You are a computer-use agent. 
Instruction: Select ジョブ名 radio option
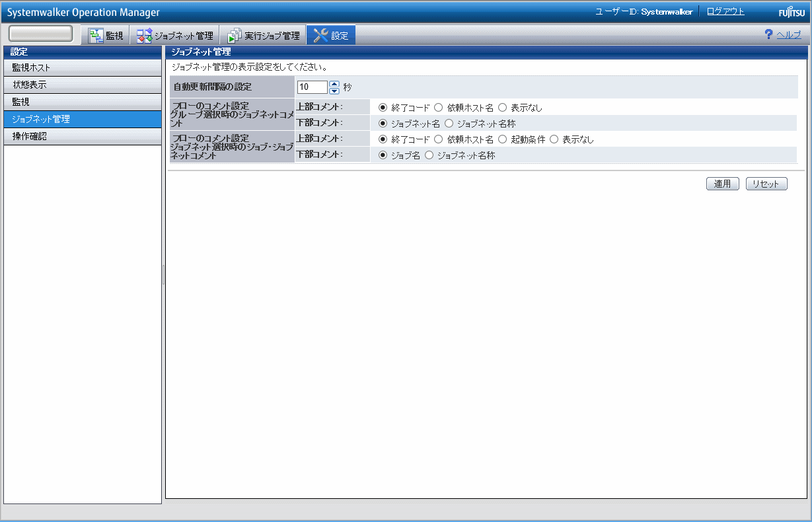383,155
